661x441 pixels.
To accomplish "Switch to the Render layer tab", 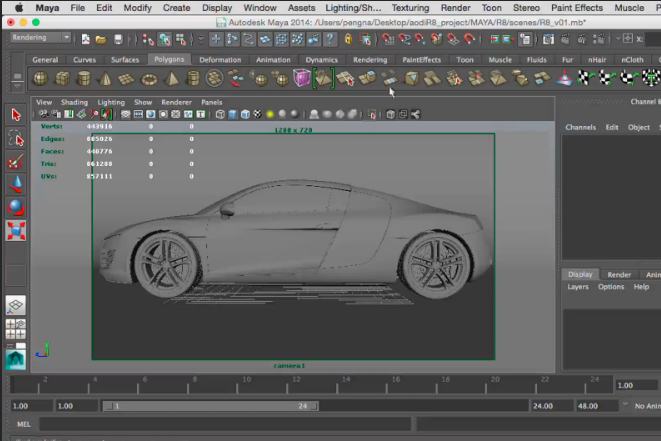I will click(619, 275).
